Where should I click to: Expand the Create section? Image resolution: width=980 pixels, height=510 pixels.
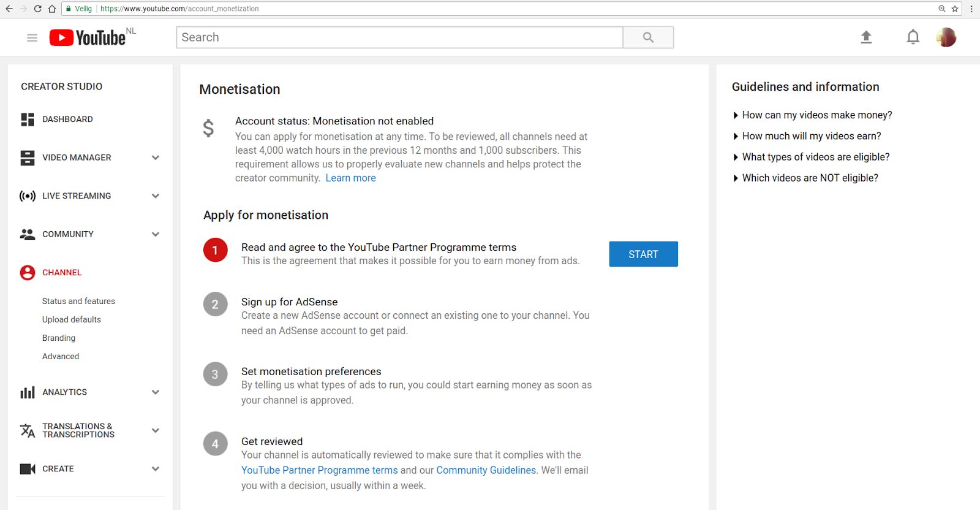click(156, 469)
